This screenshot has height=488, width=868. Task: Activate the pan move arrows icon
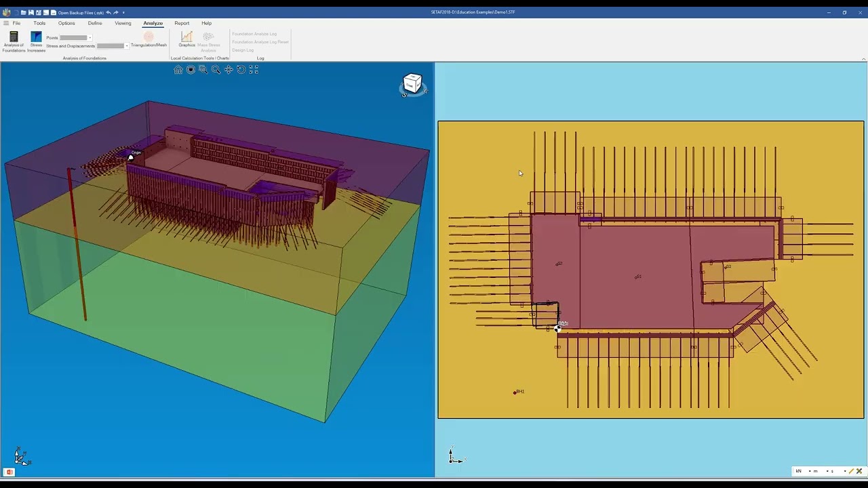click(x=229, y=70)
